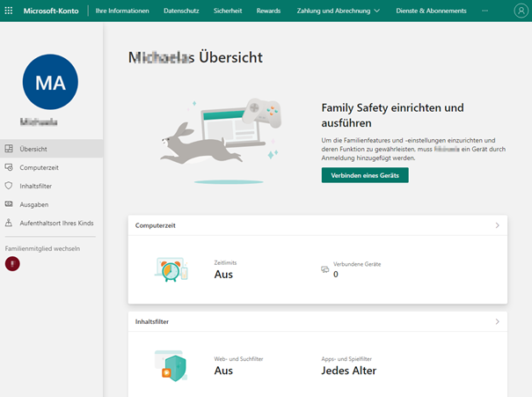
Task: Click the Web- und Suchfilter Aus value
Action: 223,371
